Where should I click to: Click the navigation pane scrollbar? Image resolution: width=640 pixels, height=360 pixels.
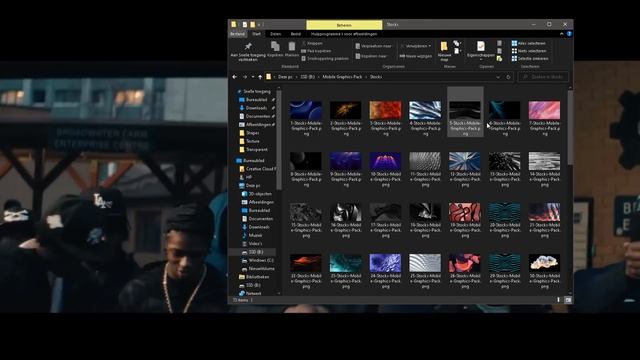[x=279, y=140]
